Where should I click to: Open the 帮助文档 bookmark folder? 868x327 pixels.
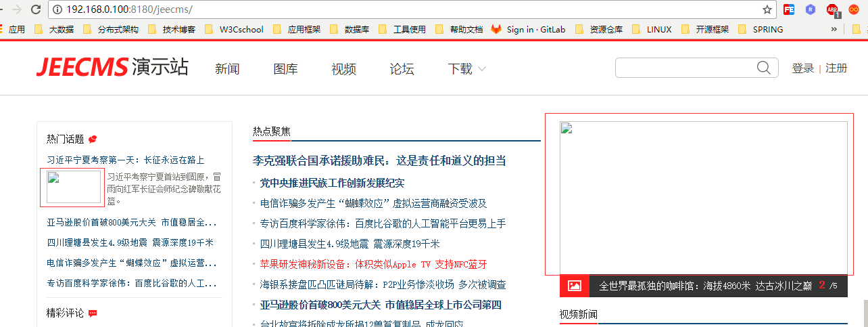coord(459,29)
